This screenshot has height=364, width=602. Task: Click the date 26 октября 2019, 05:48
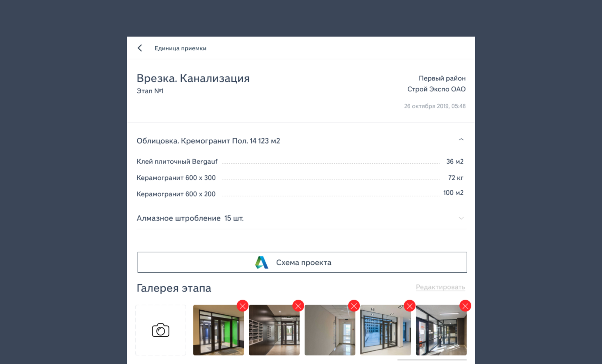[435, 106]
